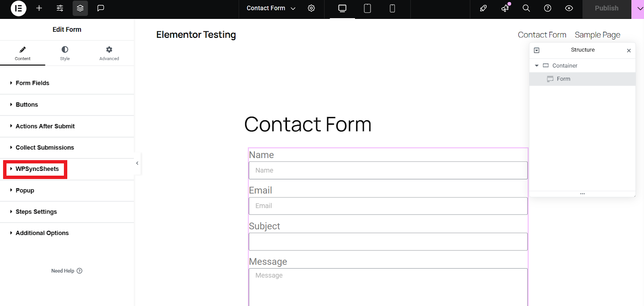This screenshot has height=306, width=644.
Task: Click the Edit Form panel title
Action: coord(67,29)
